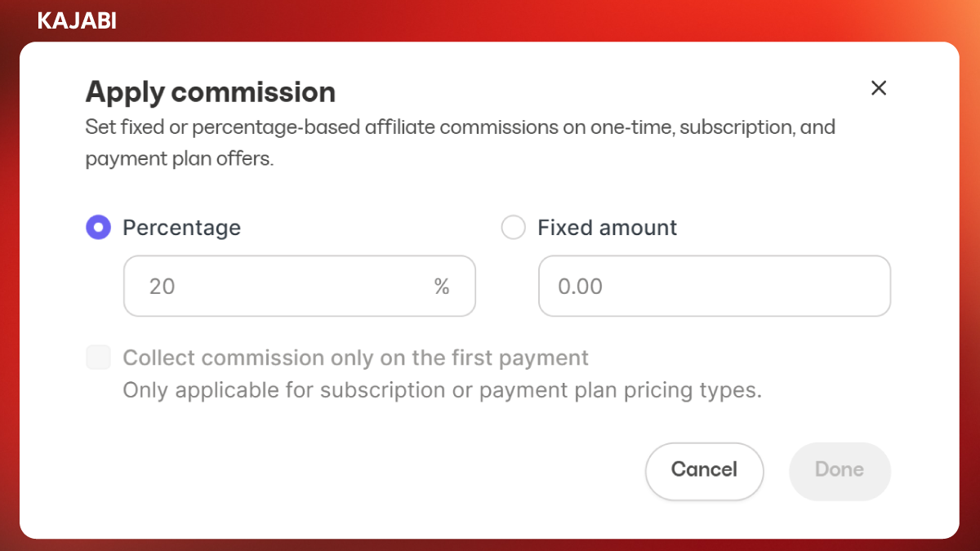Viewport: 980px width, 551px height.
Task: Click the 20 placeholder value in percentage box
Action: (162, 287)
